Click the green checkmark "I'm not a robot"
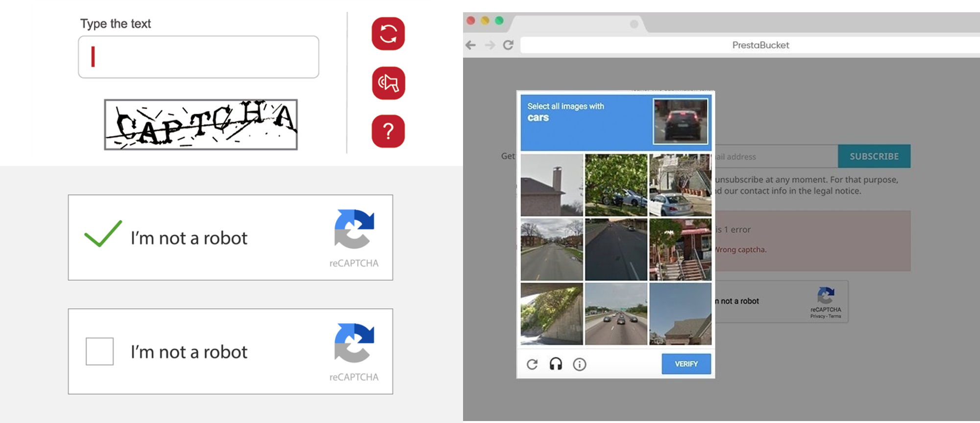 [103, 234]
